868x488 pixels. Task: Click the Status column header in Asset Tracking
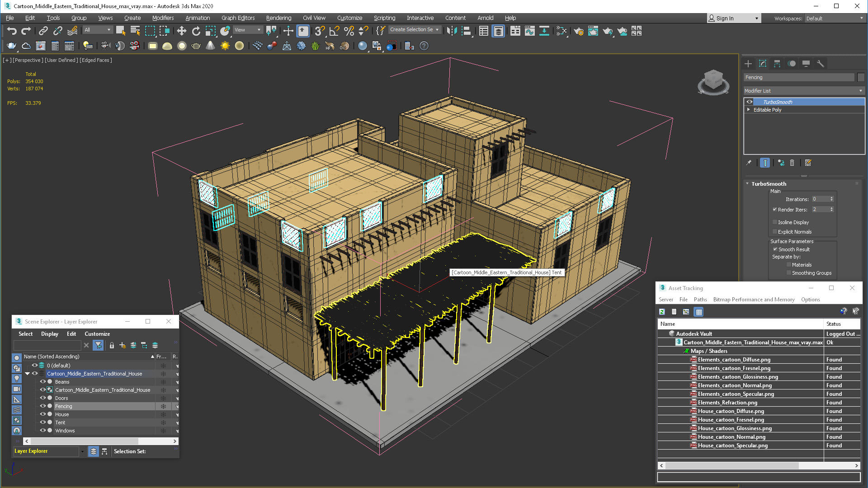(842, 324)
